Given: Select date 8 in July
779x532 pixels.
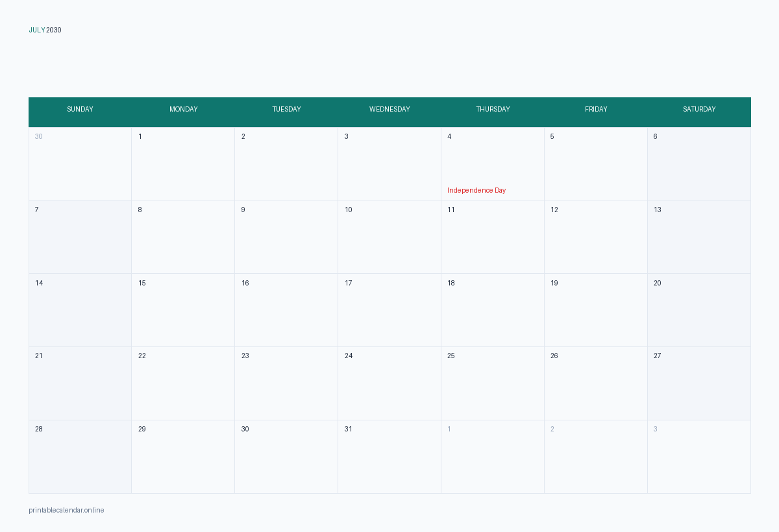Looking at the screenshot, I should pyautogui.click(x=183, y=237).
